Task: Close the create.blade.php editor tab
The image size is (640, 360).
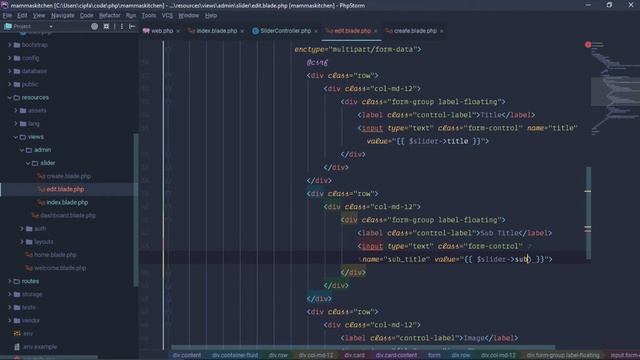Action: pyautogui.click(x=442, y=31)
